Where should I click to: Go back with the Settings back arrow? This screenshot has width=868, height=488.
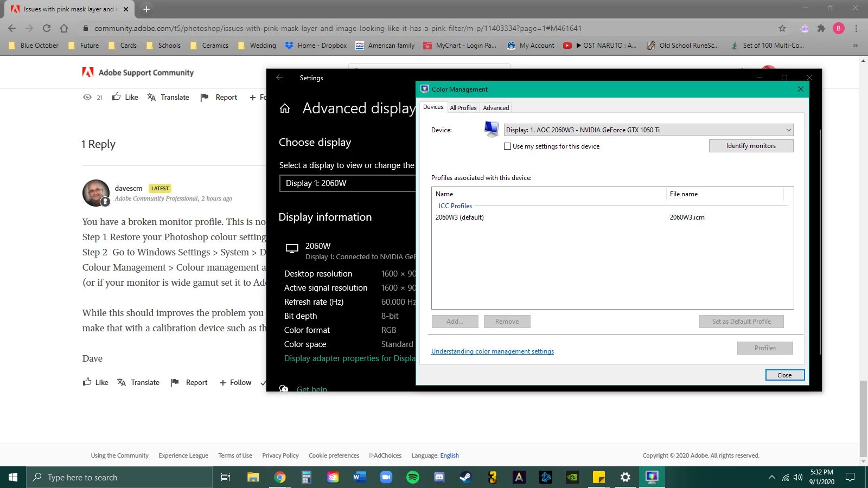(x=279, y=78)
